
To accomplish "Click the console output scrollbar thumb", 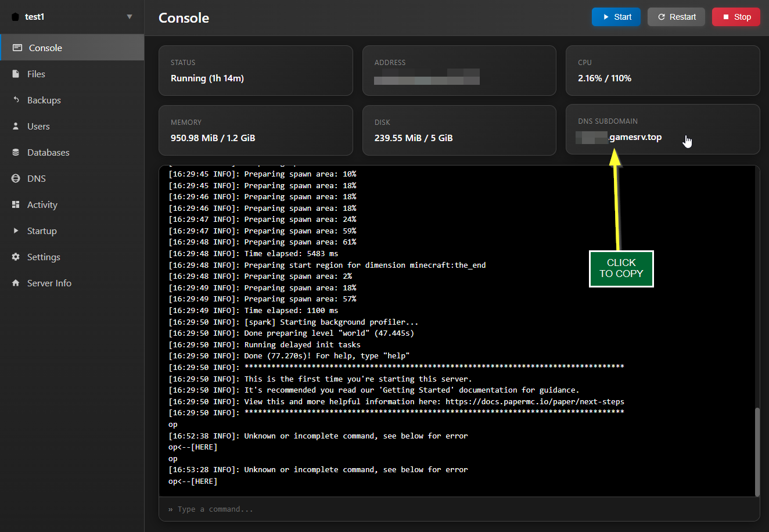I will click(757, 451).
